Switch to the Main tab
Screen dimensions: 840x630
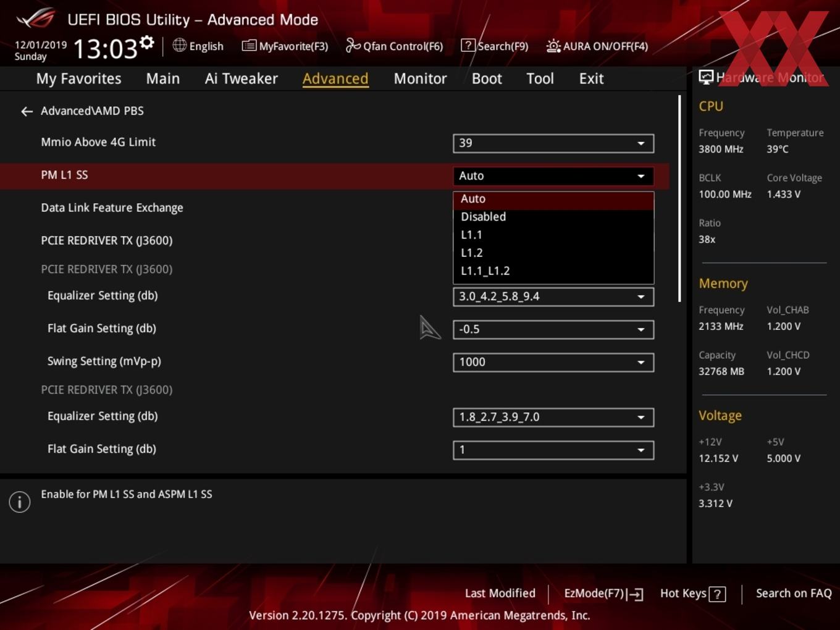[x=163, y=78]
